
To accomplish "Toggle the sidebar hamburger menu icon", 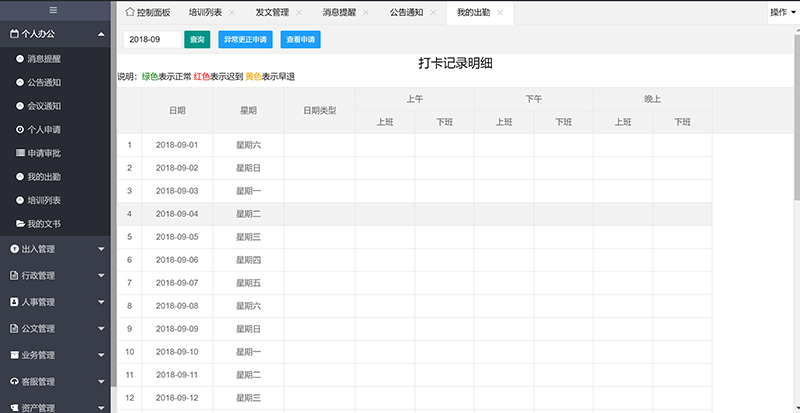I will pos(53,10).
